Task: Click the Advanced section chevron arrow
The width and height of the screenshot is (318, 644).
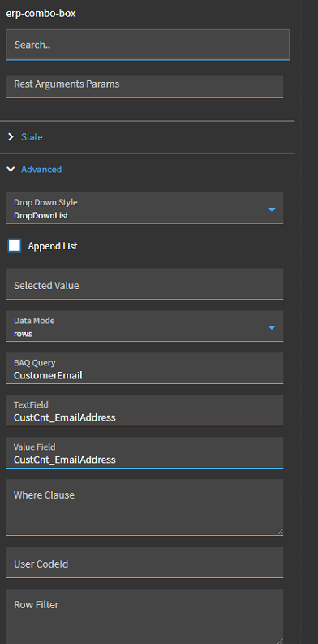Action: point(11,169)
